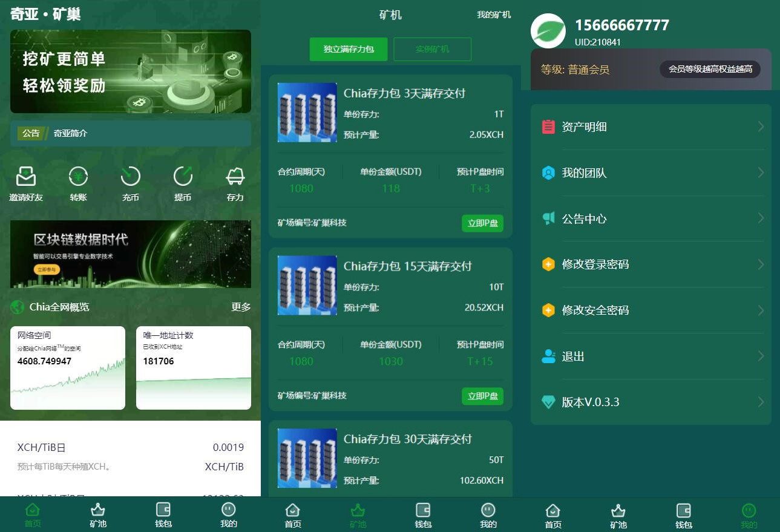Click the 挖矿更简单 top banner
Screen dimensions: 780x532
(131, 71)
